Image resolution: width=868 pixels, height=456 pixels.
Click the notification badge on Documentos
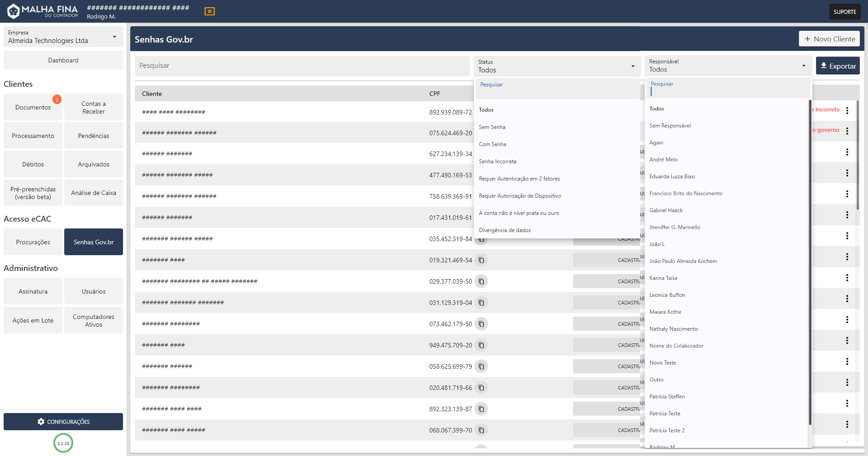coord(57,100)
